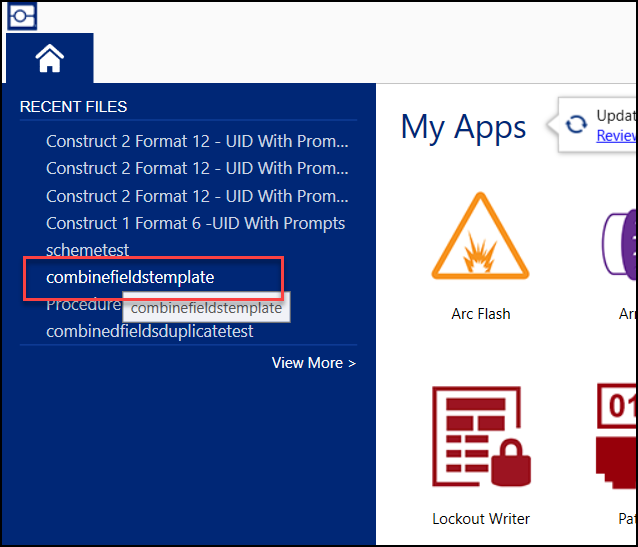Open combinedfieldsduplicatetest recent file
Screen dimensions: 638x547
[150, 331]
